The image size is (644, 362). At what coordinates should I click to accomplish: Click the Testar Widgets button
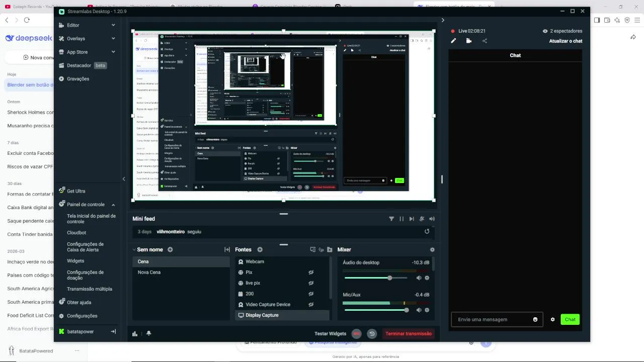click(x=331, y=334)
